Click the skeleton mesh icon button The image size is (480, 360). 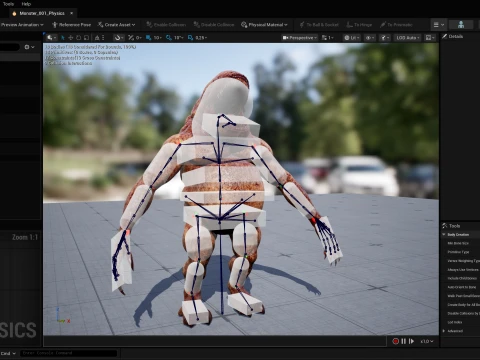[x=461, y=25]
